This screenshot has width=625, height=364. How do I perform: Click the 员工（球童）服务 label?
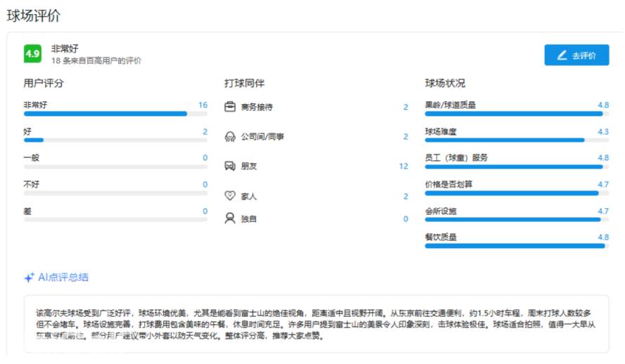[456, 157]
